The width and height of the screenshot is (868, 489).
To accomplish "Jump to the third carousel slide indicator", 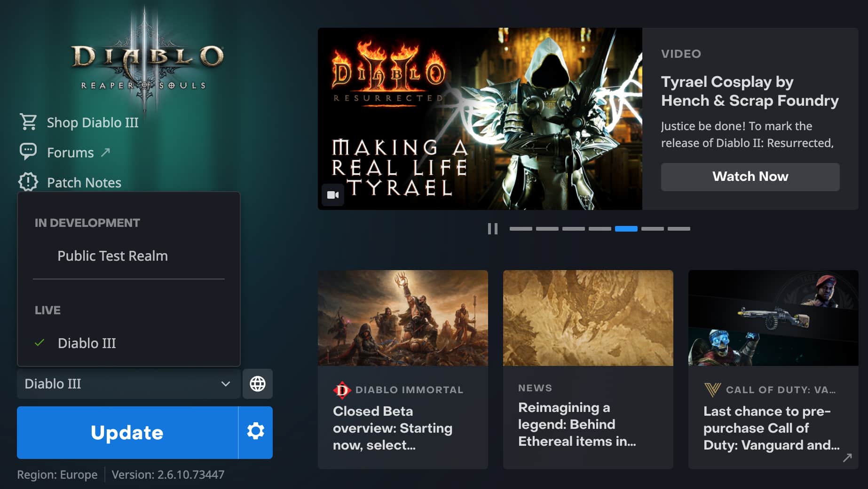I will click(574, 229).
